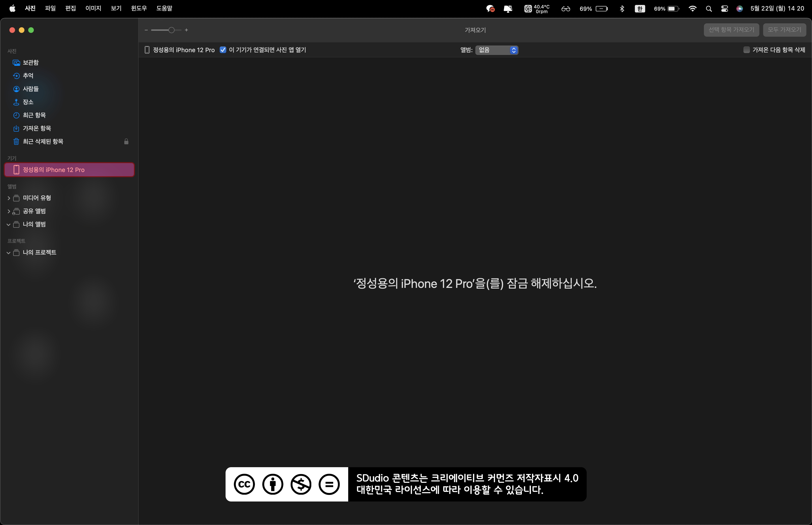This screenshot has width=812, height=525.
Task: Open the 사람들 people icon
Action: tap(16, 89)
